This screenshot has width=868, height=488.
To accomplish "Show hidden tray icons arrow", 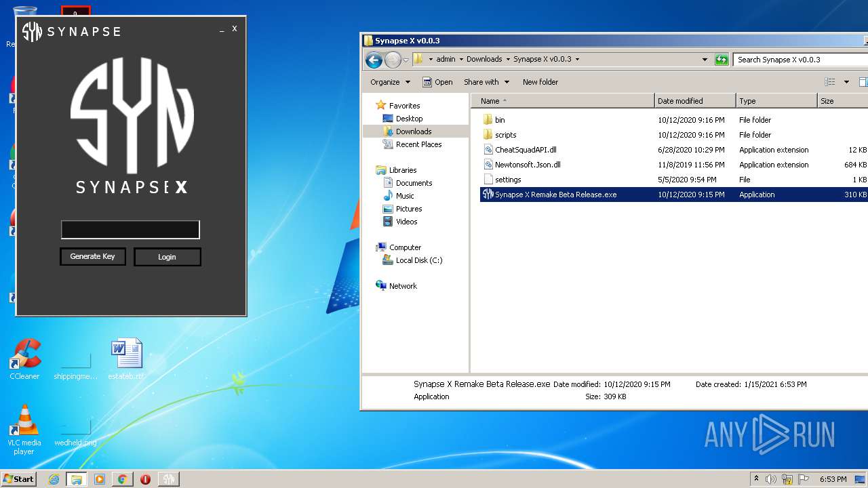I will (757, 479).
